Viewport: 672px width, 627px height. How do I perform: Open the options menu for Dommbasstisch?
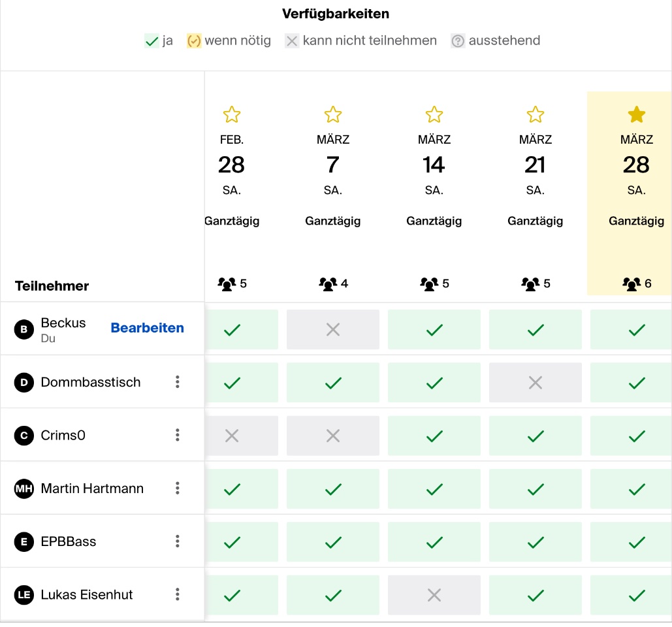pos(178,382)
